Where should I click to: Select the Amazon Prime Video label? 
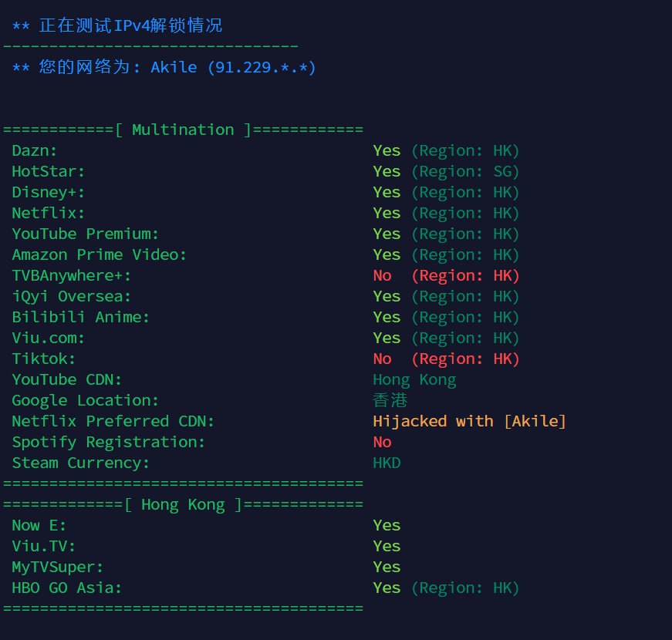[x=99, y=254]
